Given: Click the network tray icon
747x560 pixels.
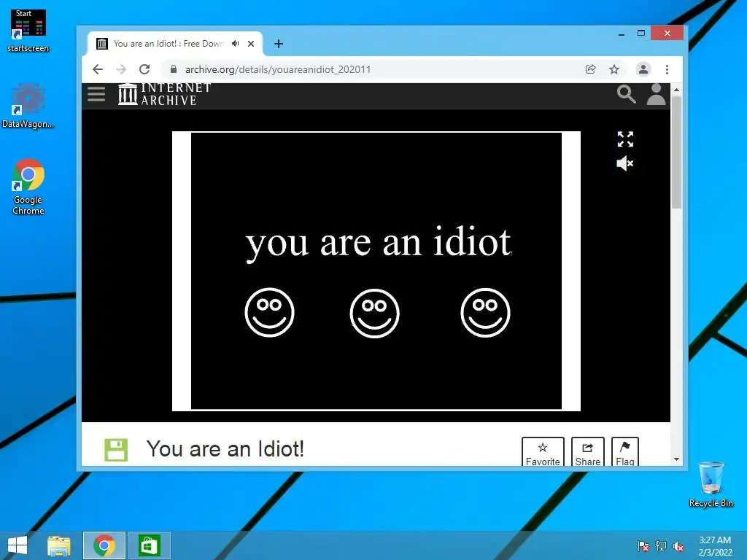Looking at the screenshot, I should point(661,545).
